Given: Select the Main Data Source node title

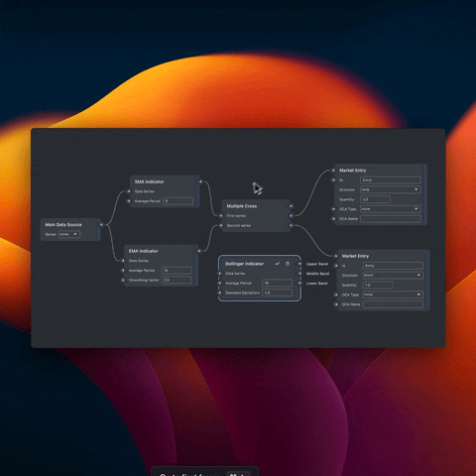Looking at the screenshot, I should click(63, 225).
